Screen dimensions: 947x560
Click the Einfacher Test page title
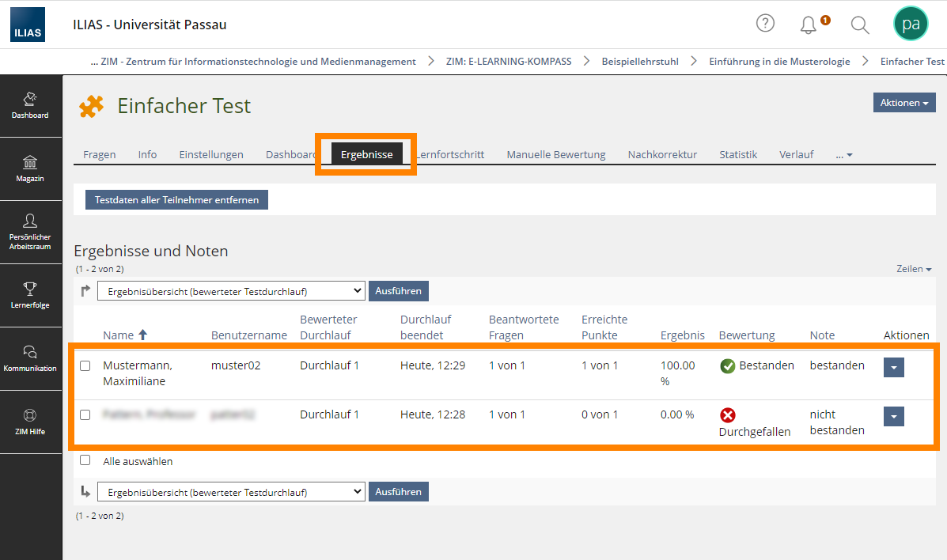[184, 106]
